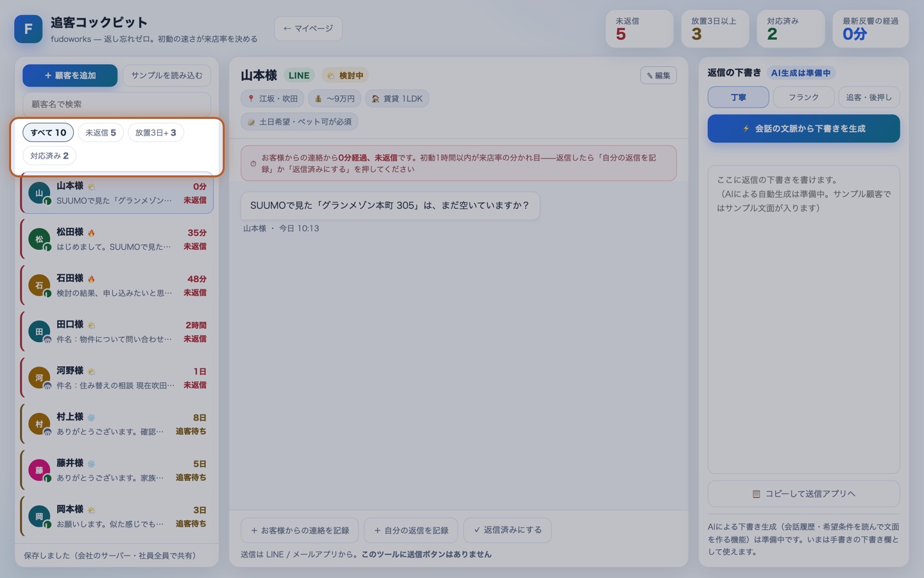This screenshot has width=924, height=578.
Task: Click the blue F app logo icon
Action: pyautogui.click(x=28, y=29)
